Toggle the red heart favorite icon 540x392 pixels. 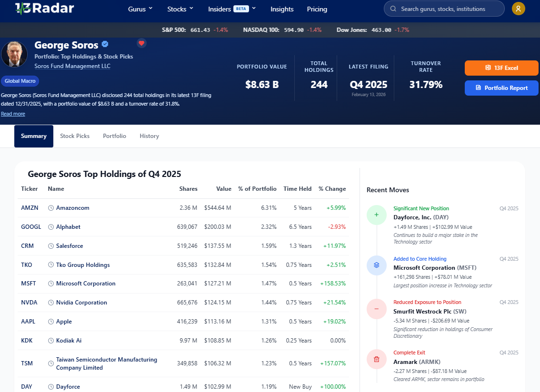coord(141,43)
